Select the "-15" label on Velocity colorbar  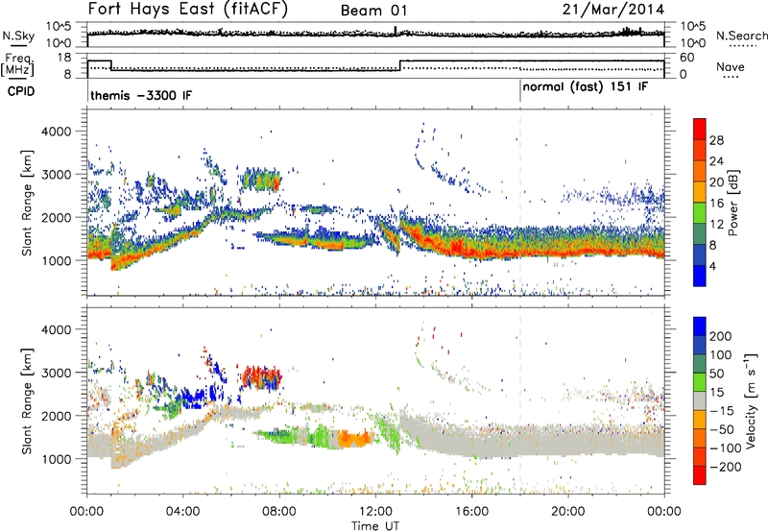click(722, 410)
